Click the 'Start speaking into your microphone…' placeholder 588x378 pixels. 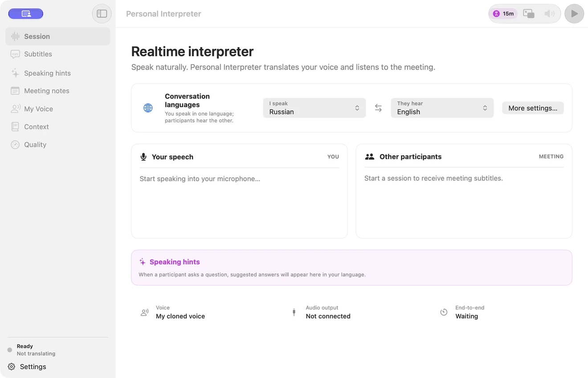pyautogui.click(x=200, y=179)
